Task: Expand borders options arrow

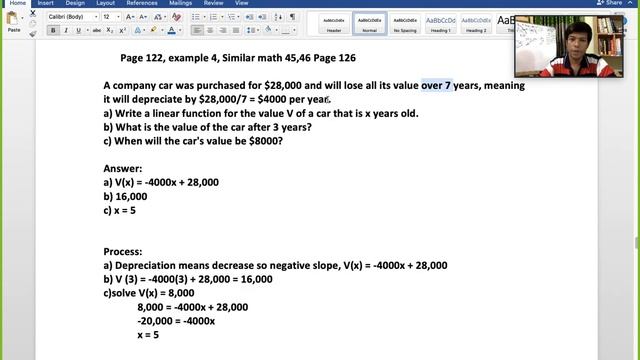Action: 294,30
